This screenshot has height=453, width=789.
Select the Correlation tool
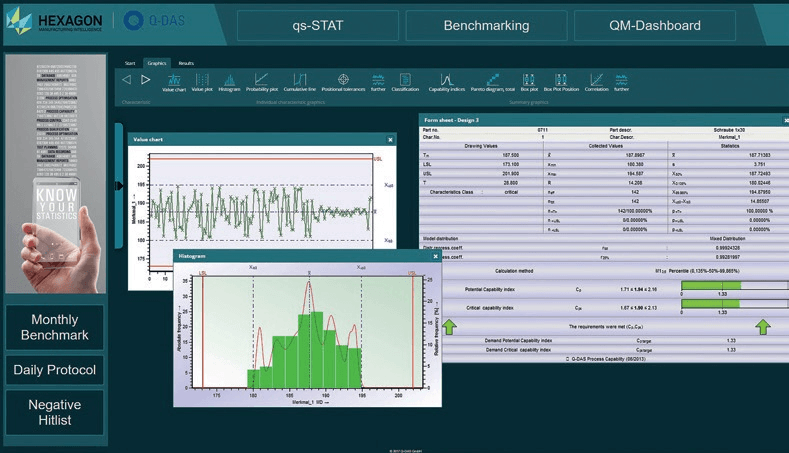coord(596,83)
